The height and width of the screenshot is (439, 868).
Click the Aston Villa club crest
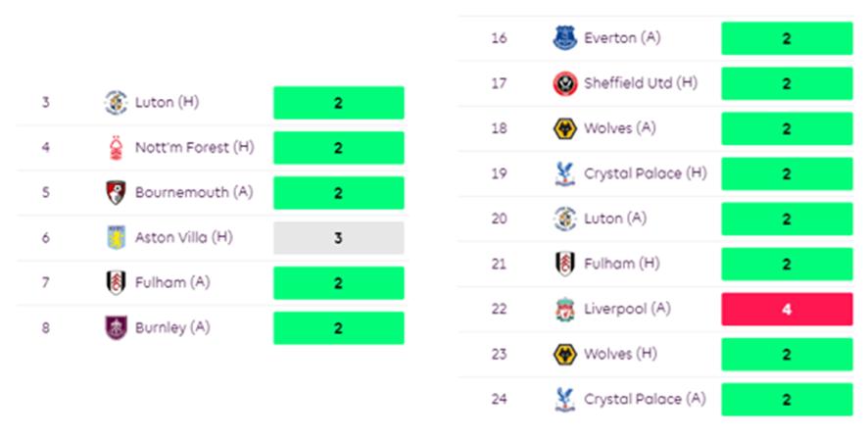116,238
